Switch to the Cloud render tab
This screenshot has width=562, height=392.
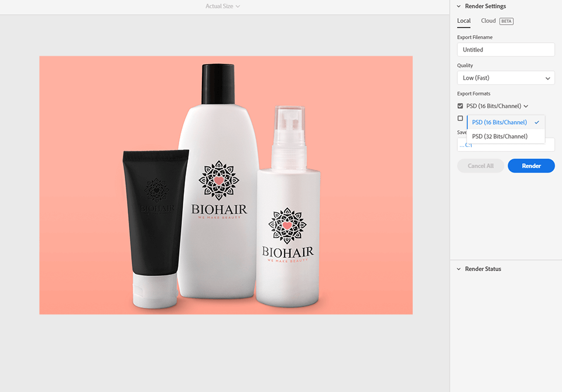tap(488, 21)
